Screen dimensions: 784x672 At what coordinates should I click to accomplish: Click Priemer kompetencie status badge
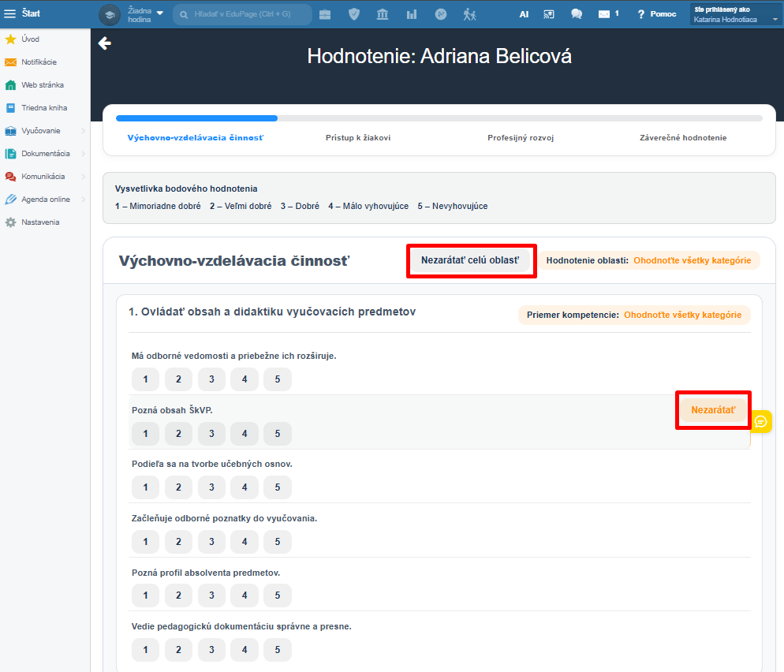634,315
